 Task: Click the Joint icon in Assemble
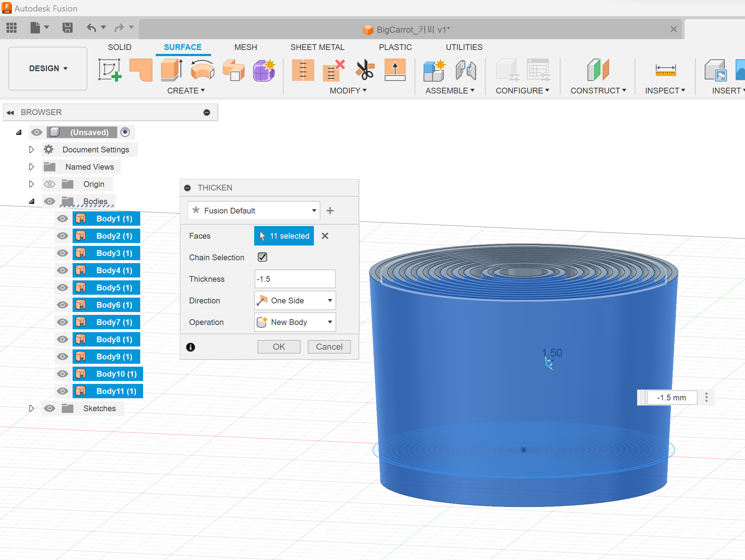(x=466, y=70)
